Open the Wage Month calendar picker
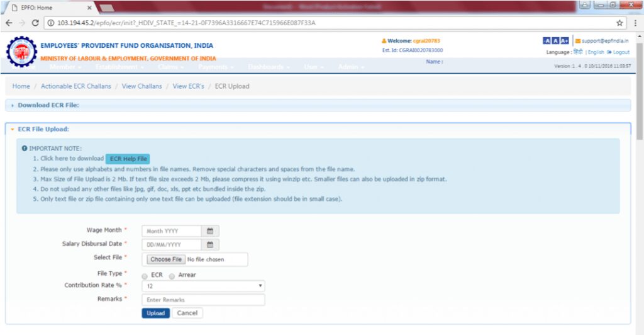644x335 pixels. tap(210, 231)
